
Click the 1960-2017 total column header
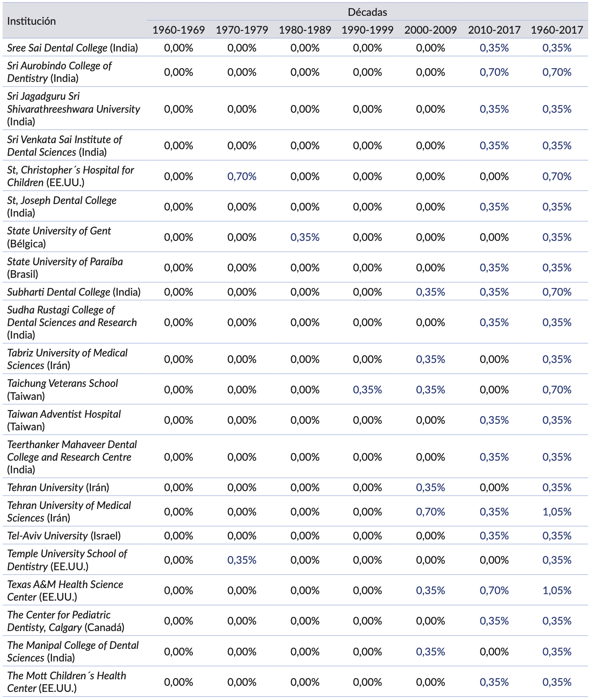[x=557, y=30]
